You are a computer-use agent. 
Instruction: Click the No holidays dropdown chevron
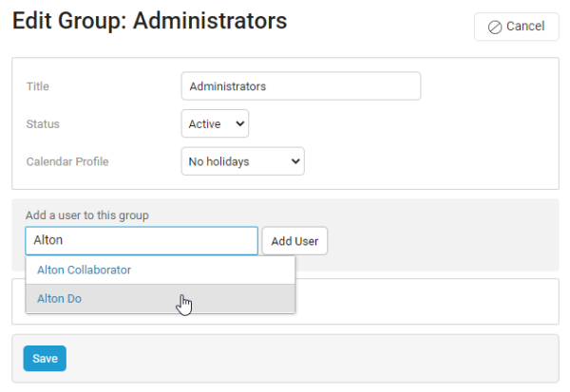click(294, 161)
